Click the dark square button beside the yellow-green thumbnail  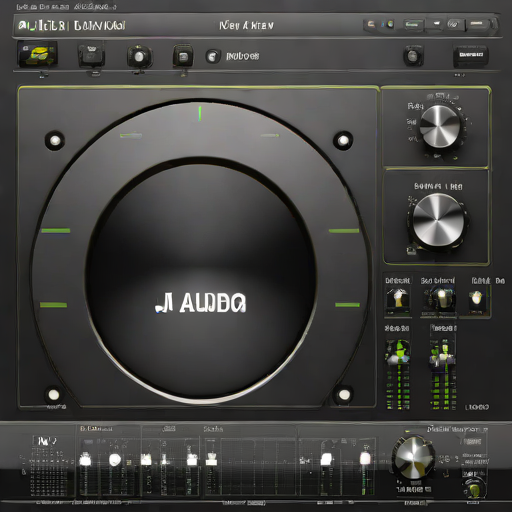click(91, 55)
